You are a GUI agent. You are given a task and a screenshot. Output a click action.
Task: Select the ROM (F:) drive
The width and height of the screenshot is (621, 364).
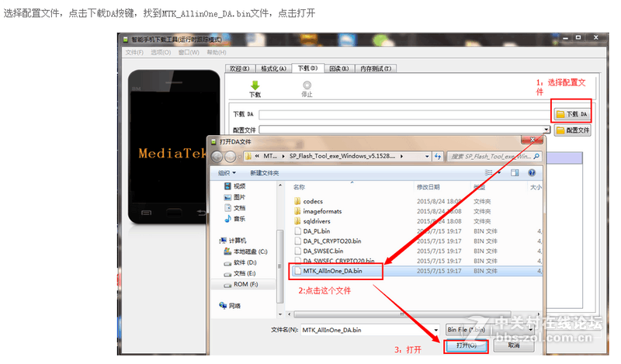tap(241, 284)
